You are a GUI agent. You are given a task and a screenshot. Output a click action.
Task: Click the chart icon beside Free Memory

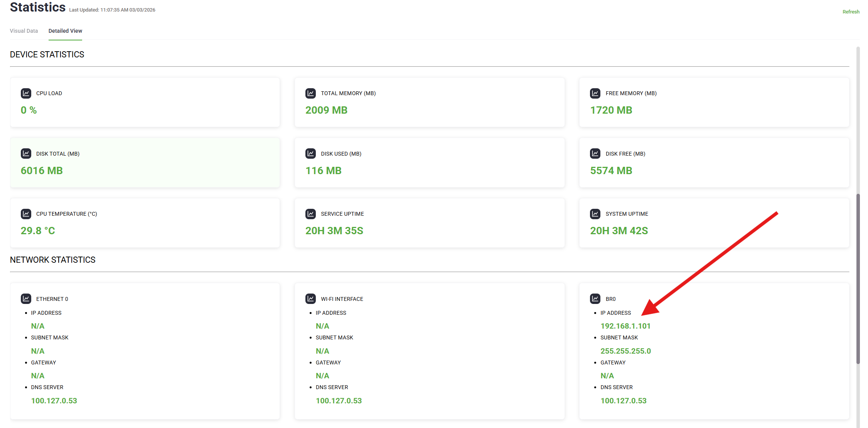pos(595,93)
